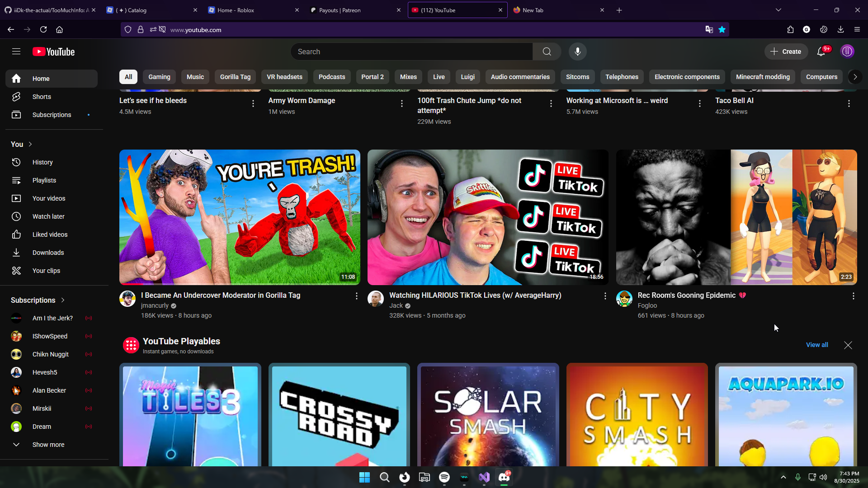Open the Alan Becker subscription channel
Viewport: 868px width, 488px height.
coord(52,390)
